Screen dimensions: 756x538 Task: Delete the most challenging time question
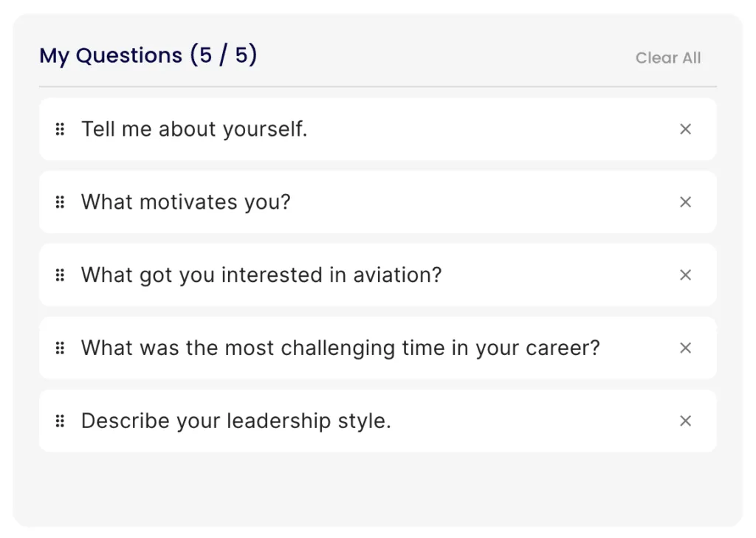tap(685, 348)
